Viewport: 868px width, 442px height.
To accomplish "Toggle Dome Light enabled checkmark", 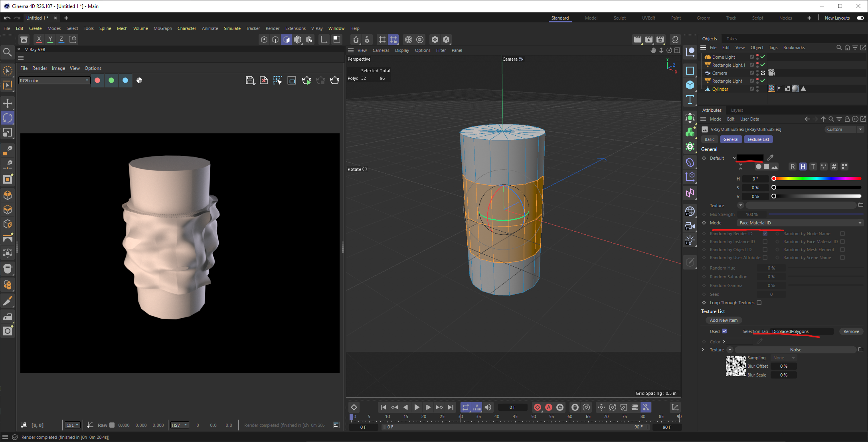I will [763, 57].
